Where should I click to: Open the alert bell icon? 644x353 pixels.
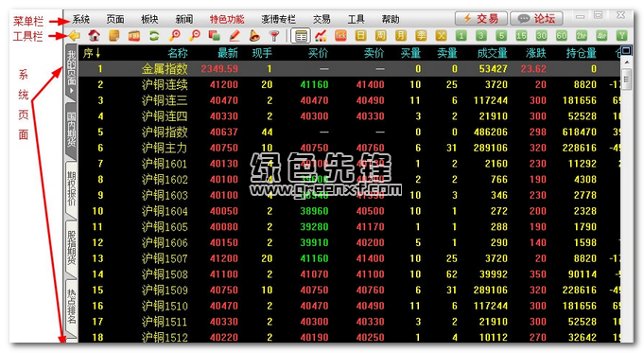[x=254, y=36]
